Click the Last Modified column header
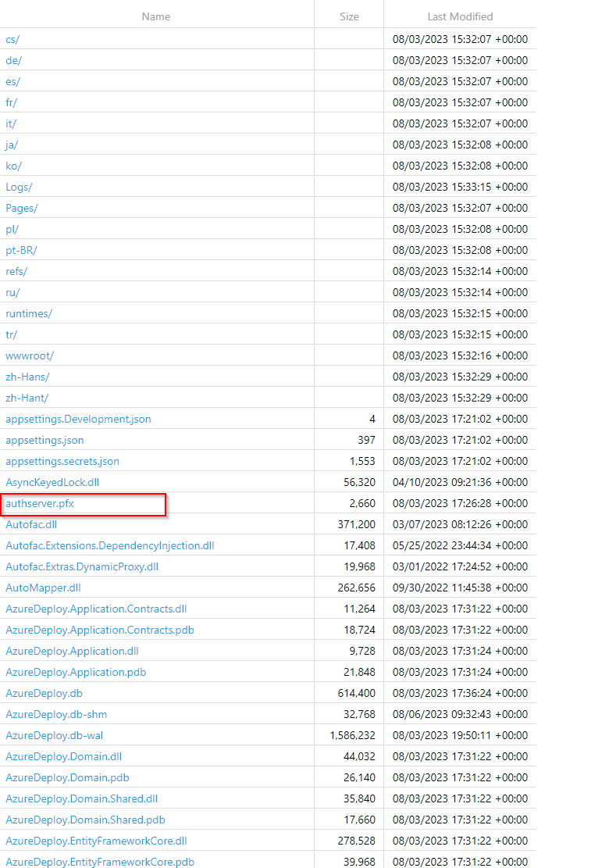Screen dimensions: 602x868 (460, 16)
